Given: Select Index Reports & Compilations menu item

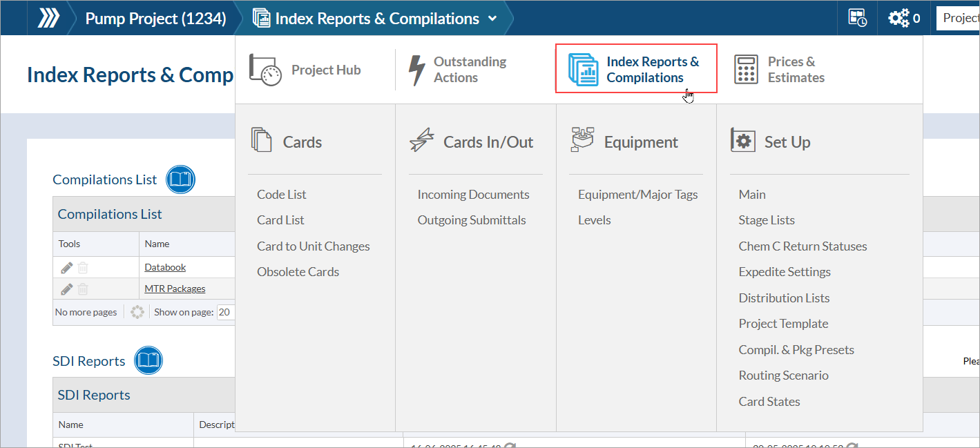Looking at the screenshot, I should (x=637, y=68).
